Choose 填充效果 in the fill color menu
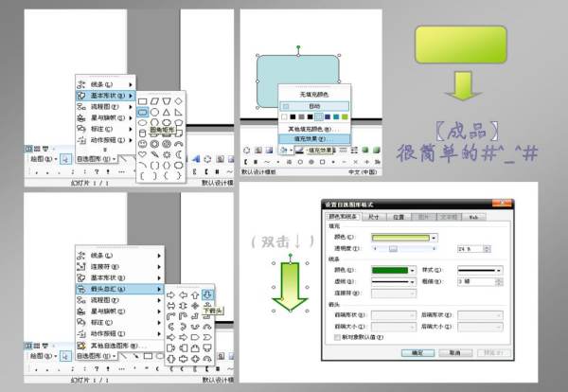Image resolution: width=568 pixels, height=392 pixels. click(314, 139)
